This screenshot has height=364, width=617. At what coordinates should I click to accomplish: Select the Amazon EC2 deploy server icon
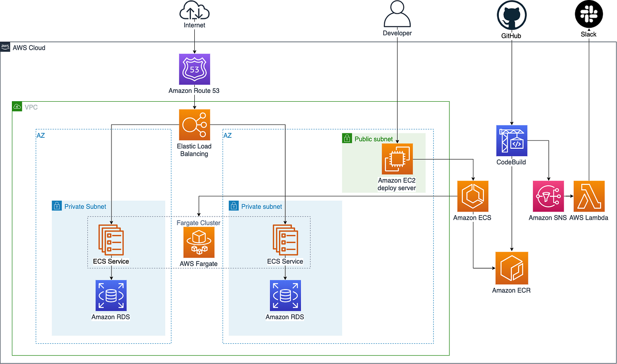coord(397,159)
